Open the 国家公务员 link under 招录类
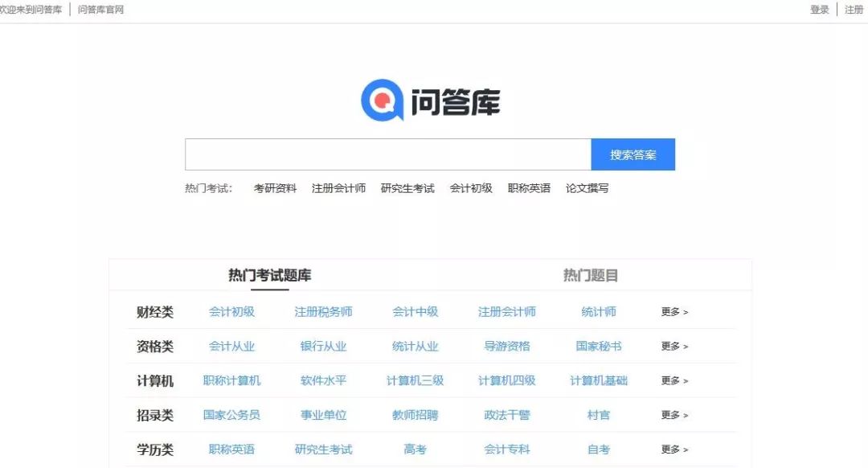Screen dimensions: 868x468 231,414
